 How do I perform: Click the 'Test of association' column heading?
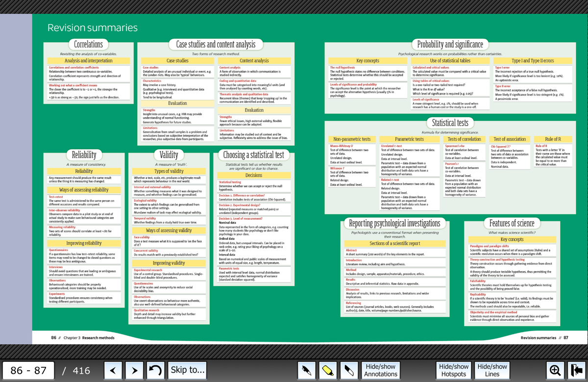pyautogui.click(x=510, y=139)
